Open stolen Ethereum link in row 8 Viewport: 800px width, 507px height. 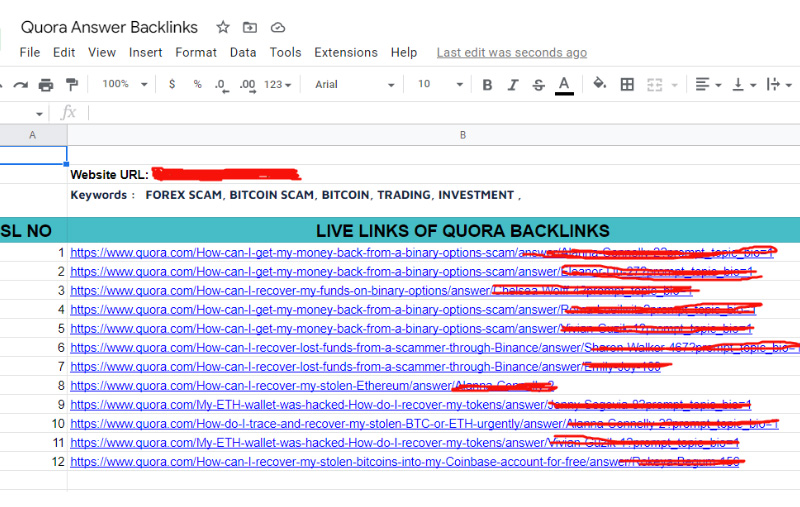(x=312, y=386)
